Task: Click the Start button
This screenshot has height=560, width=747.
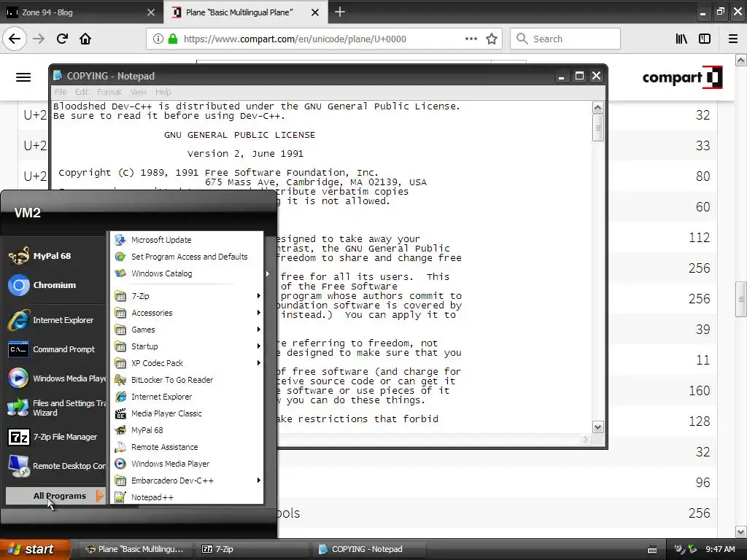Action: point(35,549)
